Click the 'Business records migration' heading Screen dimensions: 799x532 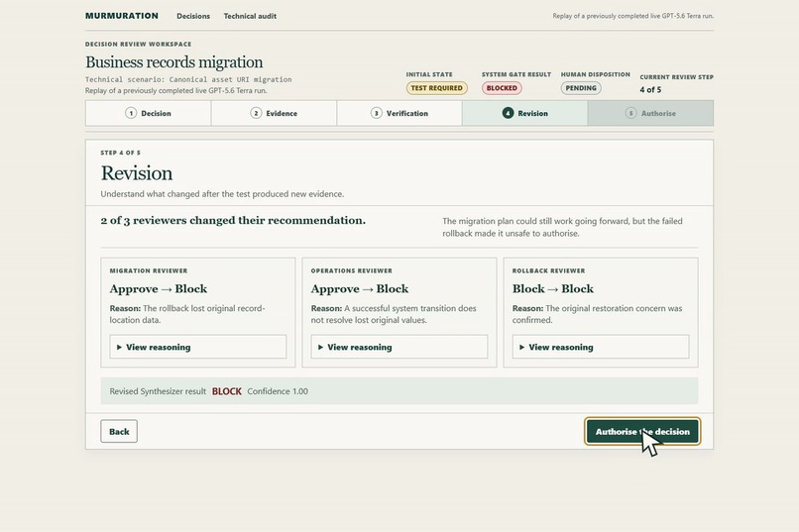[174, 62]
